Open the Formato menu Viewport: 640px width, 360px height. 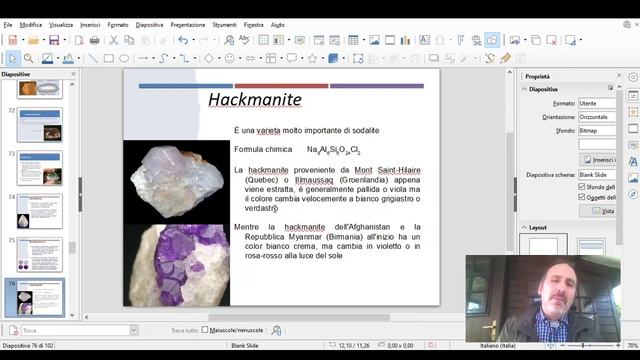coord(118,25)
